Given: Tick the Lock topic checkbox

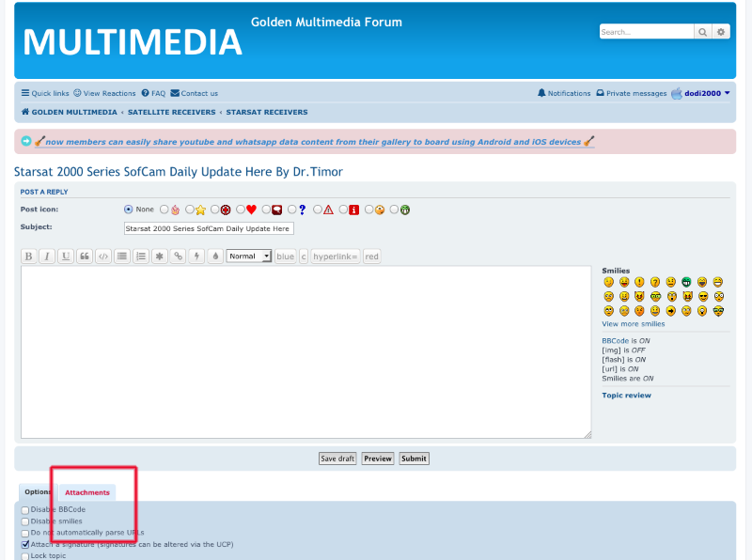Looking at the screenshot, I should point(25,556).
